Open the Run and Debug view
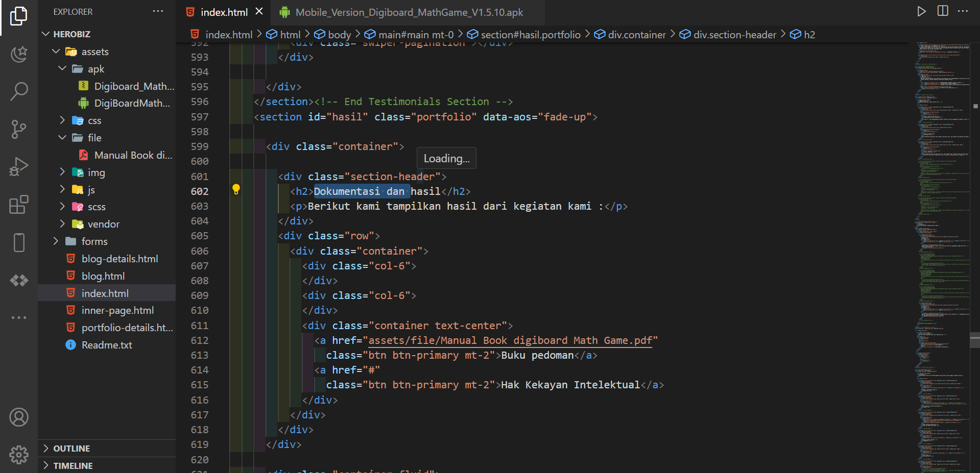Image resolution: width=980 pixels, height=473 pixels. [19, 167]
